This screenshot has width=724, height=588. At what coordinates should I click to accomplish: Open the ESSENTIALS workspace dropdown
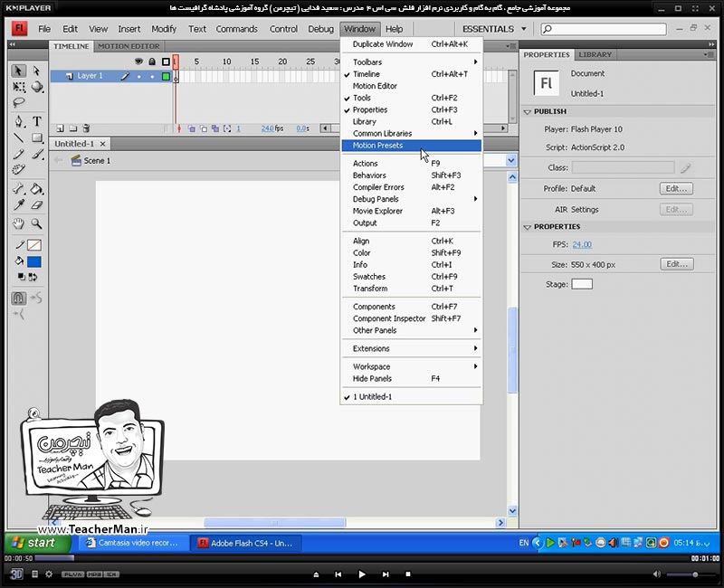(494, 29)
